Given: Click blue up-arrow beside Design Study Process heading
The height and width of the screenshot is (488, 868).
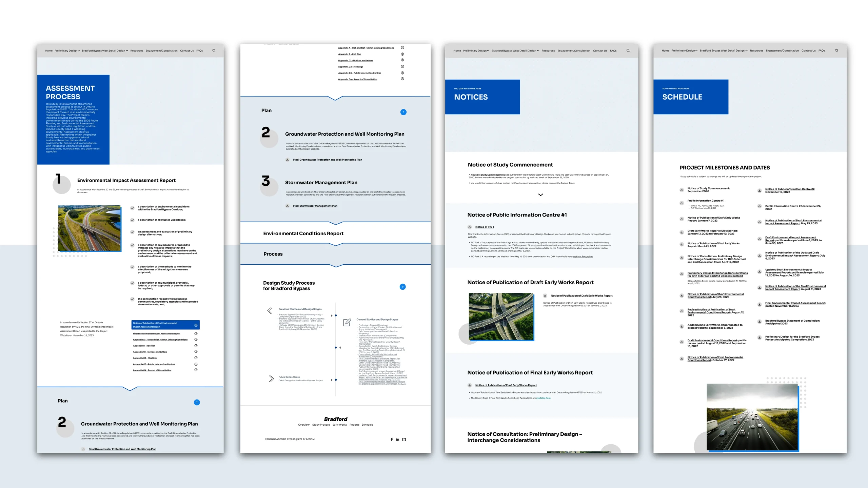Looking at the screenshot, I should (402, 287).
